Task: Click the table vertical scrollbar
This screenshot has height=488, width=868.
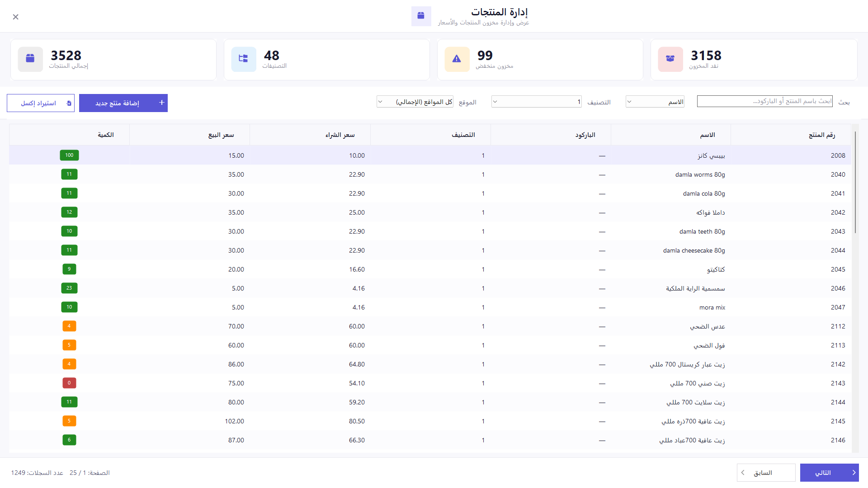Action: (x=855, y=183)
